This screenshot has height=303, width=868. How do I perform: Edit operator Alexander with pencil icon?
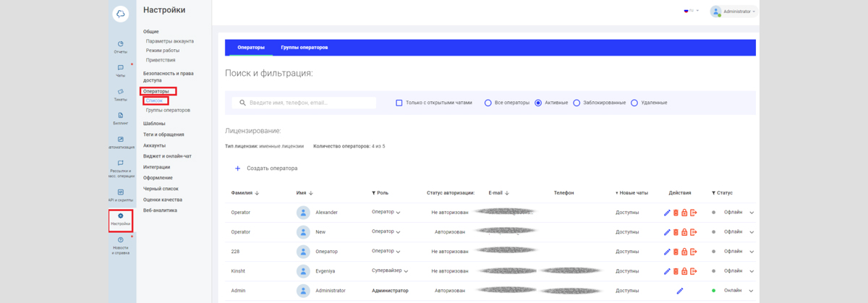(x=667, y=213)
